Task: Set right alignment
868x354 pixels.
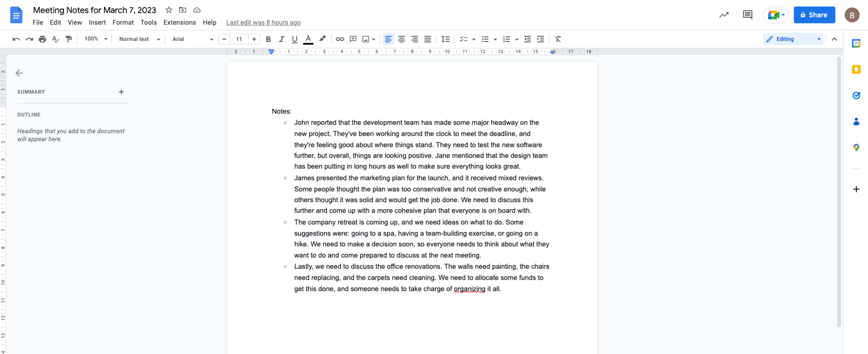Action: pyautogui.click(x=414, y=39)
